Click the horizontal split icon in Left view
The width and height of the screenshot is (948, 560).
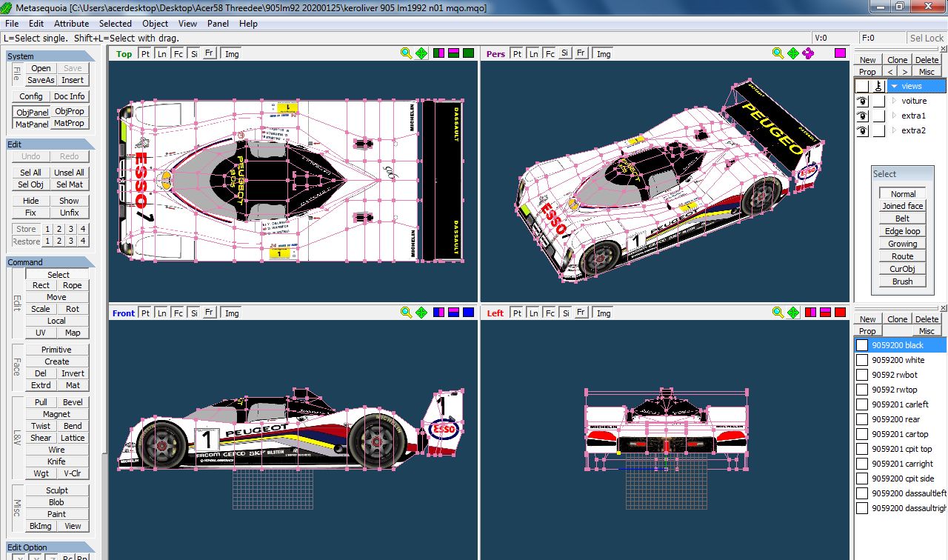pyautogui.click(x=826, y=313)
